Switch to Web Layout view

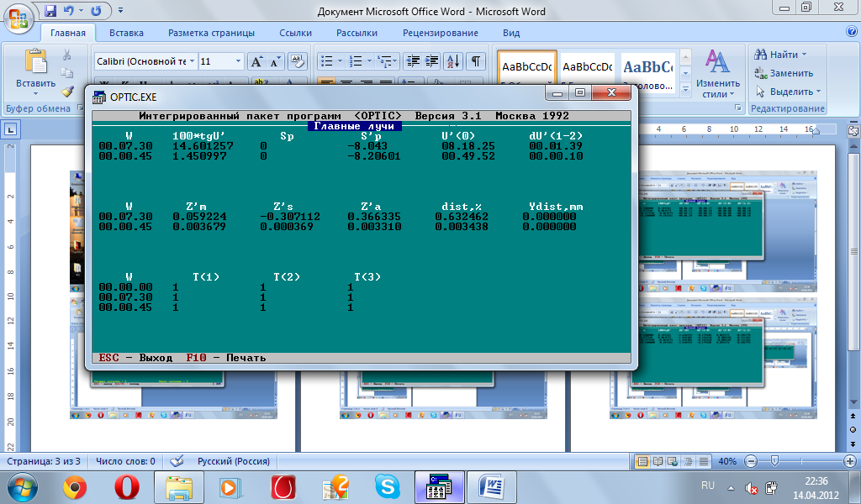[x=673, y=461]
